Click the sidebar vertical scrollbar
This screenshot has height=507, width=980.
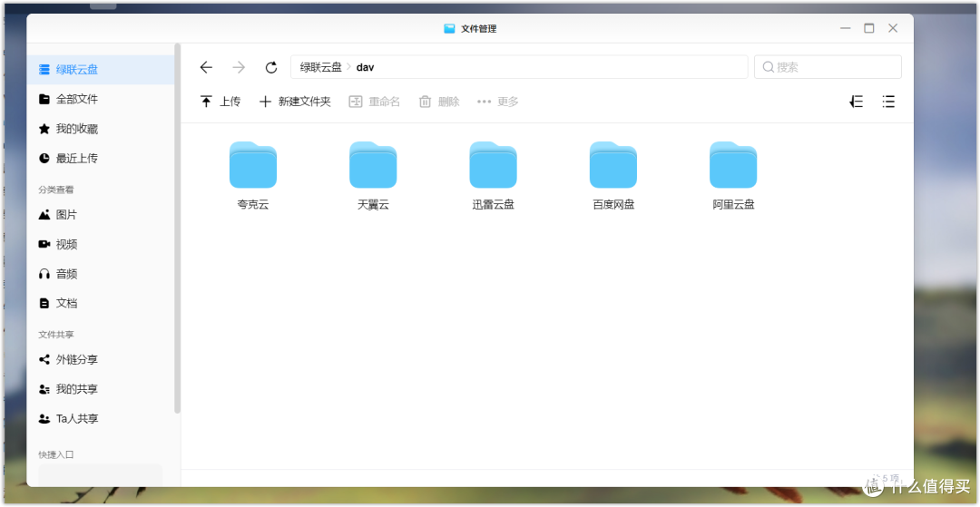click(x=178, y=228)
